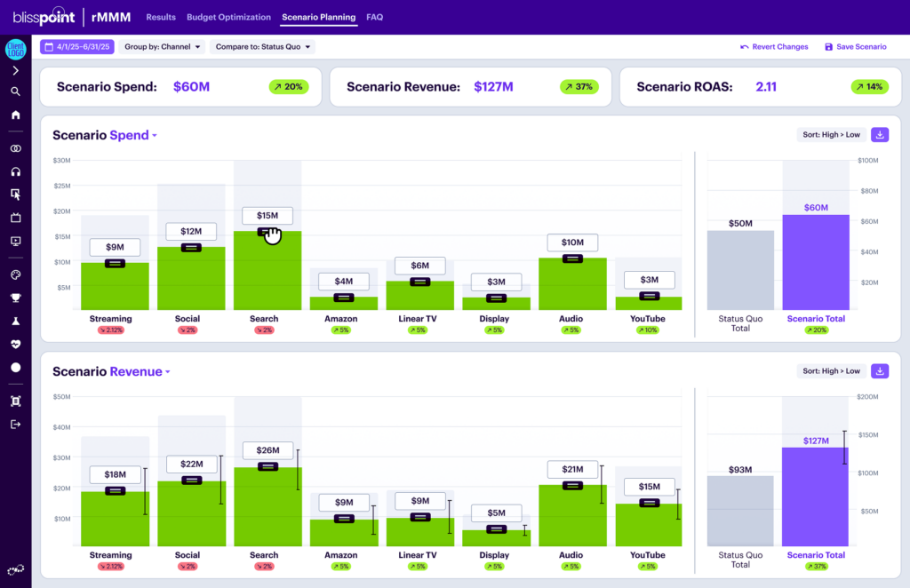Click the Display spend bar handle
Viewport: 910px width, 588px height.
(496, 298)
